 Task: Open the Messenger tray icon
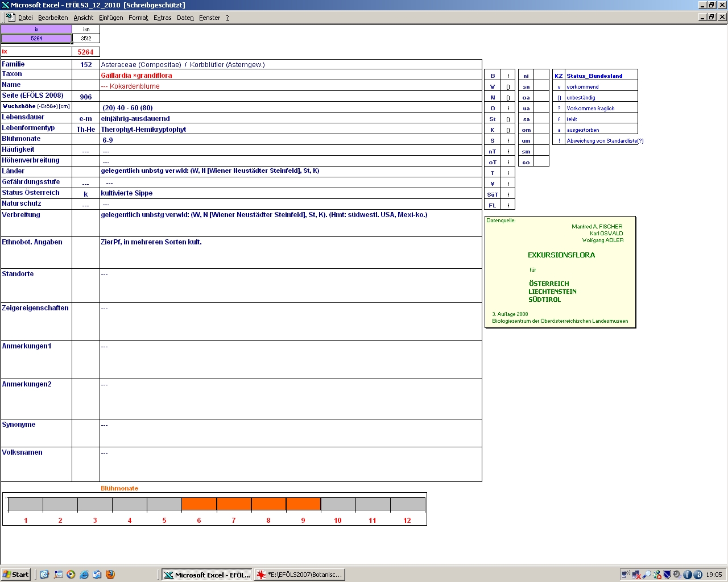coord(657,575)
